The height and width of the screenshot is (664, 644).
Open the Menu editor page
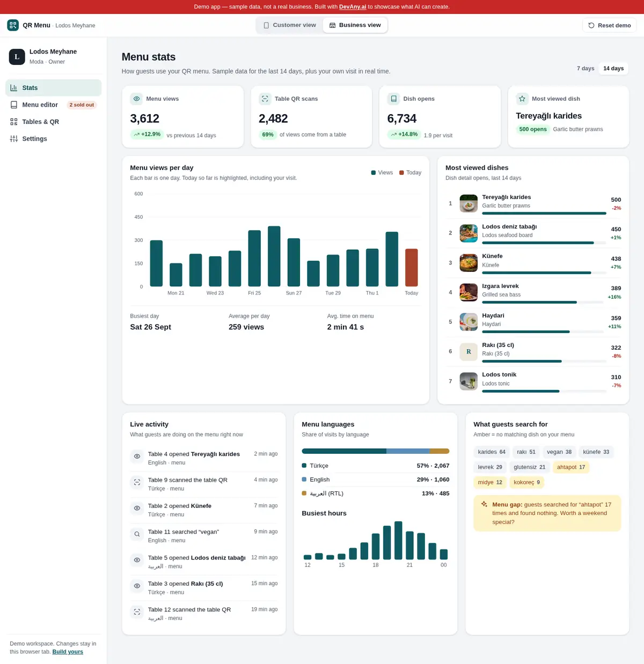click(54, 105)
